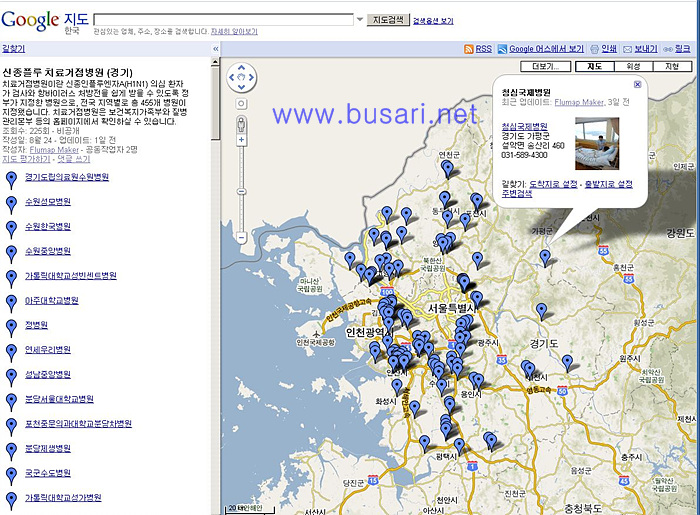Click the Google Earth view icon
700x515 pixels.
503,49
